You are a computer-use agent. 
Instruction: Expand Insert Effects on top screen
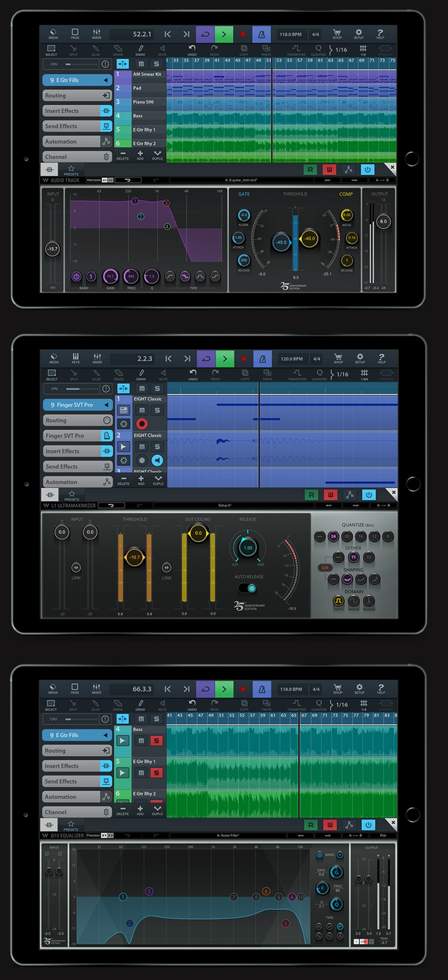click(x=77, y=111)
